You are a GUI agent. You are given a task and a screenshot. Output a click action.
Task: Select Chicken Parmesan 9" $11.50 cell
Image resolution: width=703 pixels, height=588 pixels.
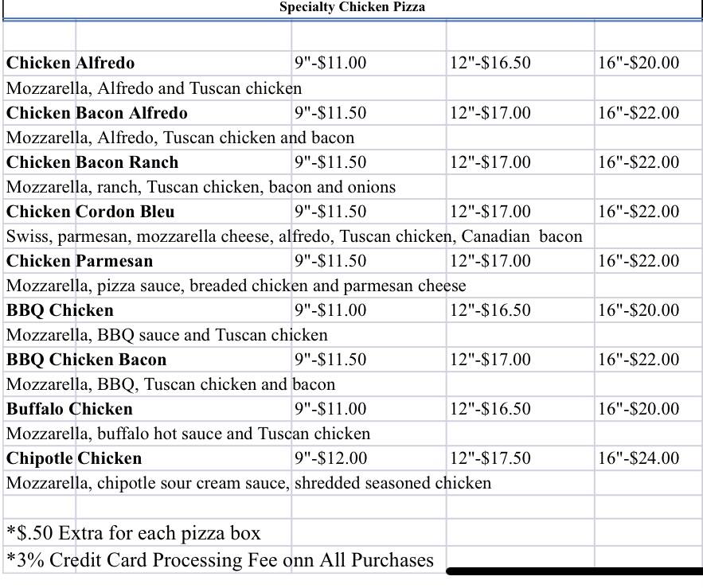coord(330,260)
